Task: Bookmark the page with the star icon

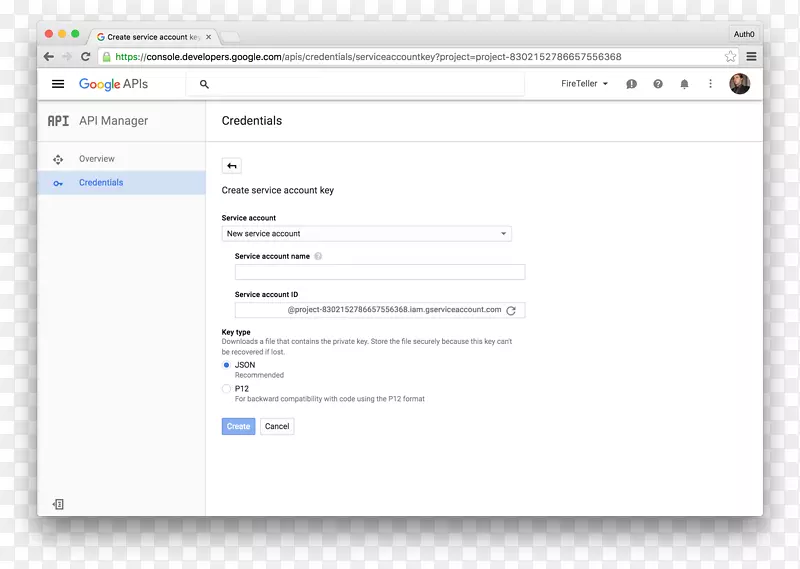Action: (x=730, y=57)
